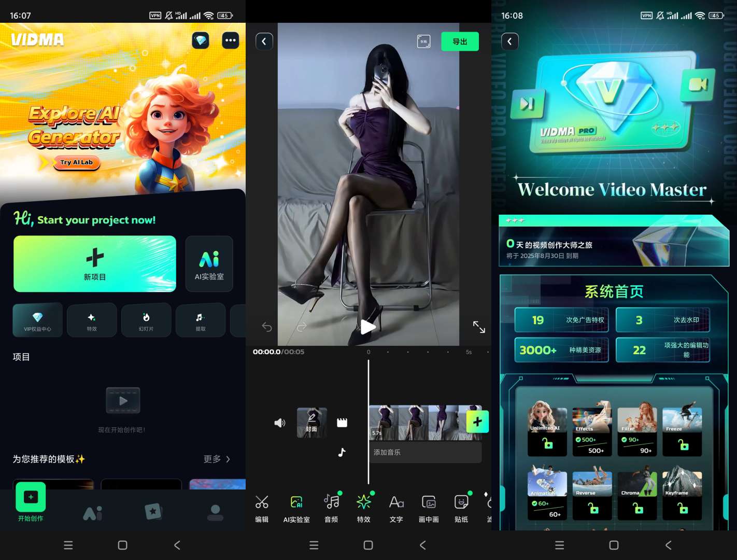Tap the 00:00.0/00:05 timecode text
Screen dimensions: 737x560
(279, 352)
